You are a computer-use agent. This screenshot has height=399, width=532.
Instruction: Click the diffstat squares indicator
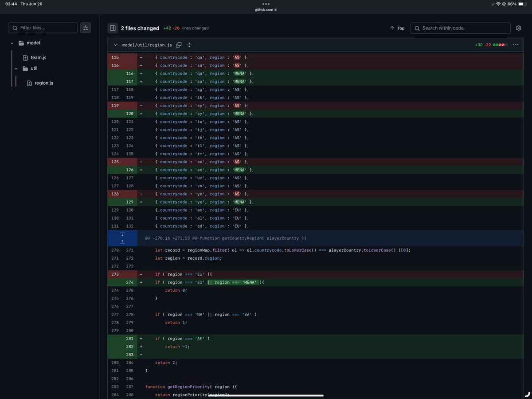(500, 45)
